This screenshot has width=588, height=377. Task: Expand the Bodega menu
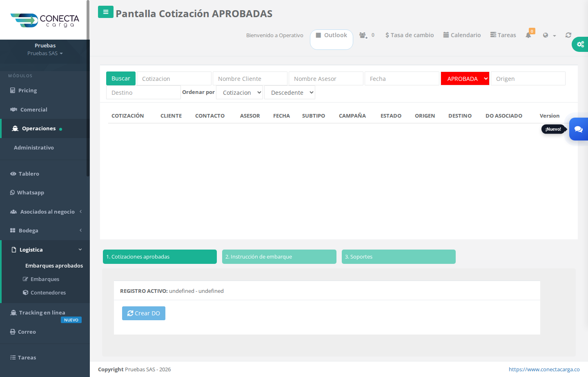44,230
